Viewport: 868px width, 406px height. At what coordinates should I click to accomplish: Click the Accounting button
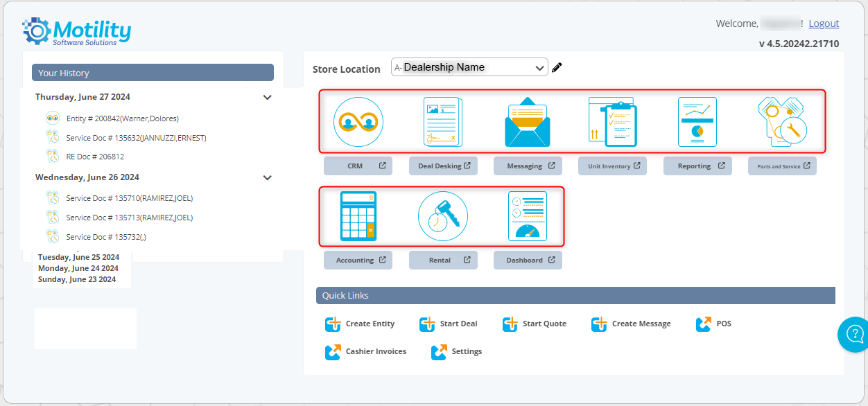[x=358, y=260]
